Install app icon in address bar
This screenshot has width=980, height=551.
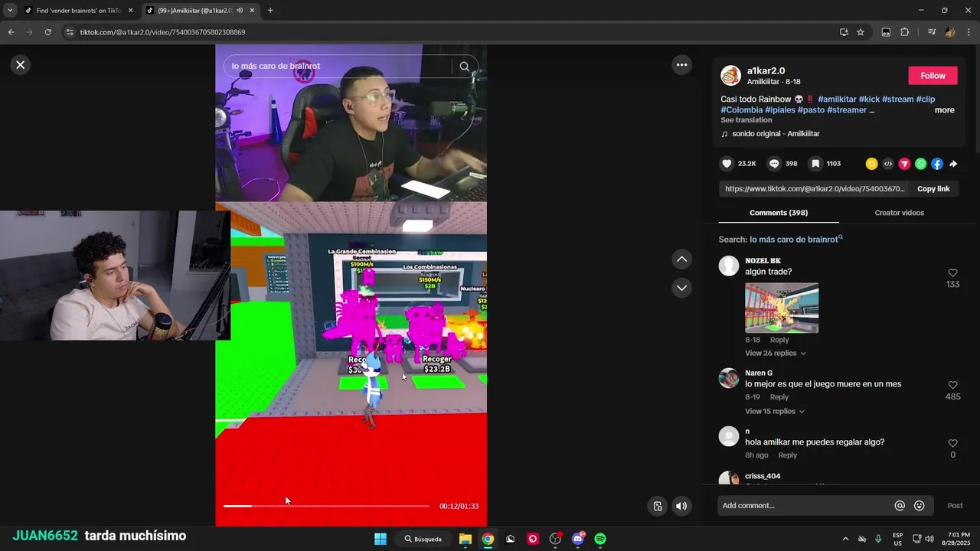click(x=844, y=32)
